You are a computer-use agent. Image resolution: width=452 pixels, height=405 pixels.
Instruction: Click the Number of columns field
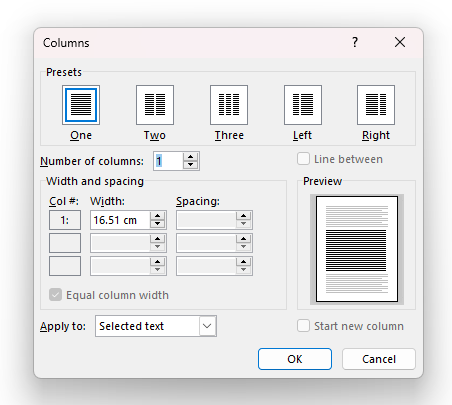click(x=169, y=161)
